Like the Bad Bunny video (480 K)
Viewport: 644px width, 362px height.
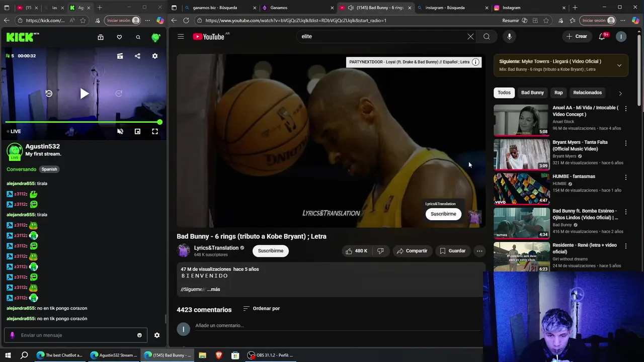356,251
